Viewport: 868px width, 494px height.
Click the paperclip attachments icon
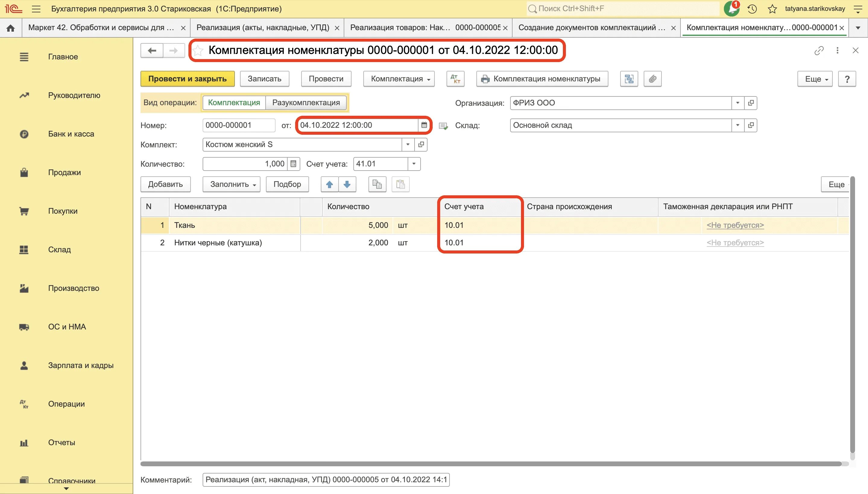[x=652, y=79]
